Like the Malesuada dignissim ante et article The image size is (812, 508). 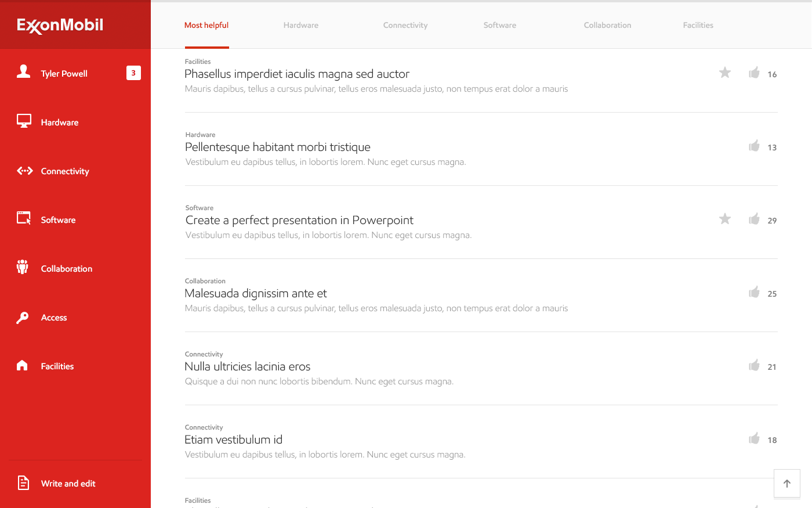pyautogui.click(x=754, y=292)
